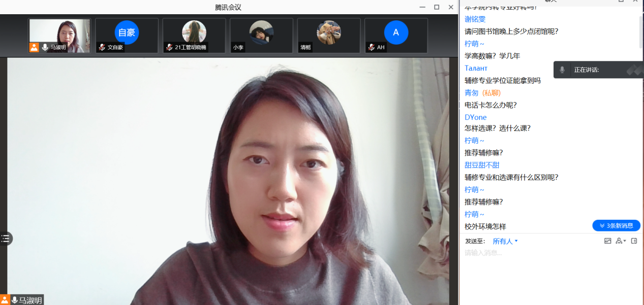Click the send image icon in chat
Screen dimensions: 644x305
pos(607,241)
